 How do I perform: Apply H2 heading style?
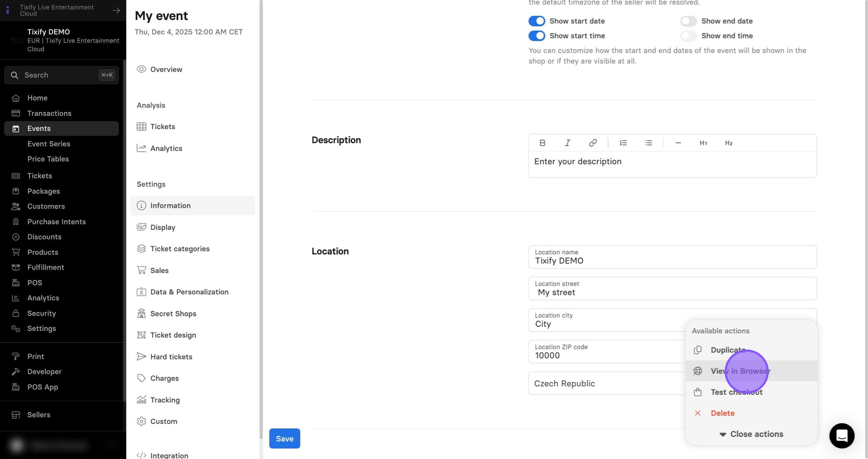tap(728, 143)
